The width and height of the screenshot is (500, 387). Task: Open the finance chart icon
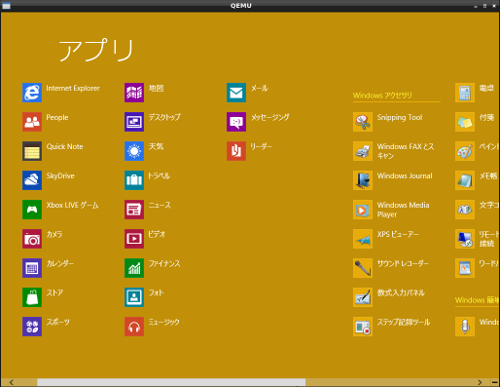point(134,268)
